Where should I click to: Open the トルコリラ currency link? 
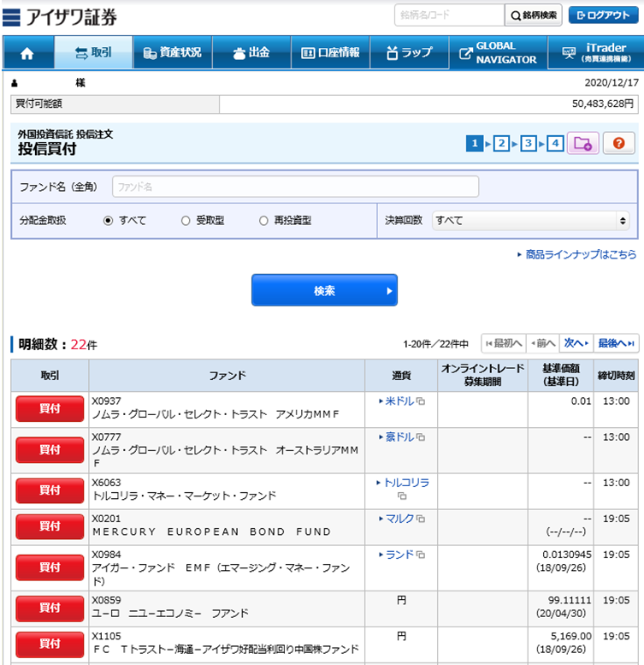(406, 483)
